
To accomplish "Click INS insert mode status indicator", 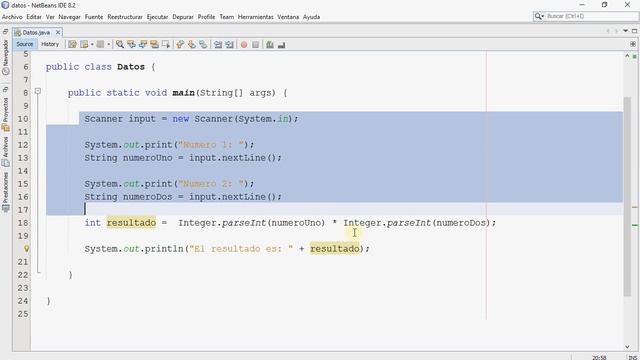I will coord(633,358).
